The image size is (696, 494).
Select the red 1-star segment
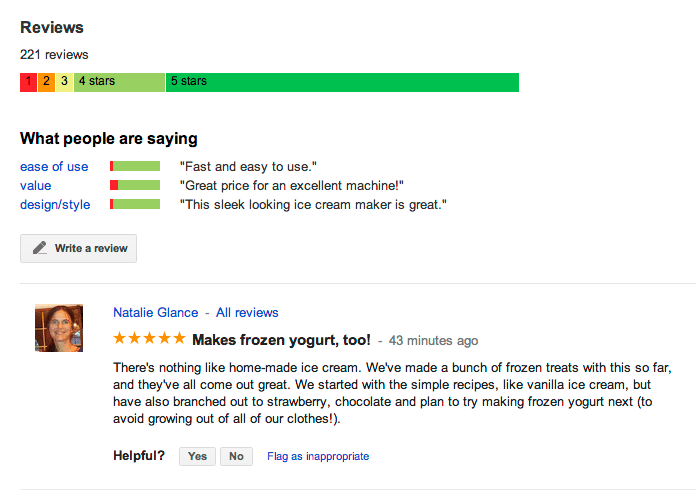click(28, 83)
